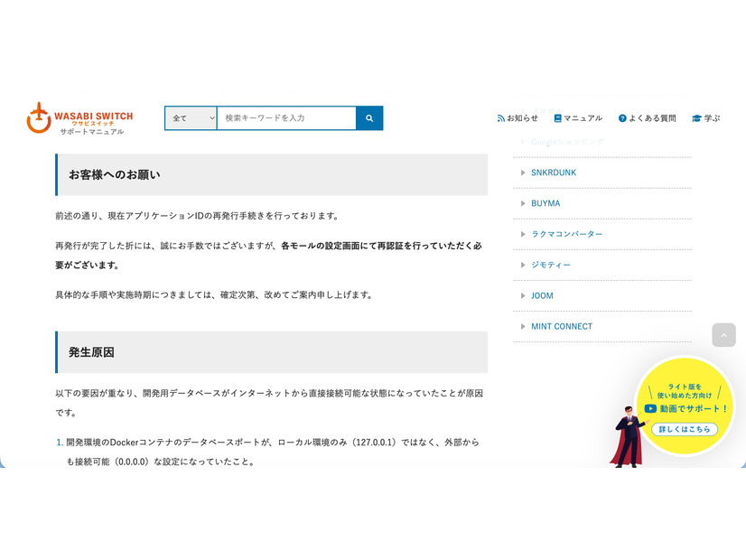Click the 詳しくはこちら button in yellow banner
The height and width of the screenshot is (560, 746).
(685, 429)
